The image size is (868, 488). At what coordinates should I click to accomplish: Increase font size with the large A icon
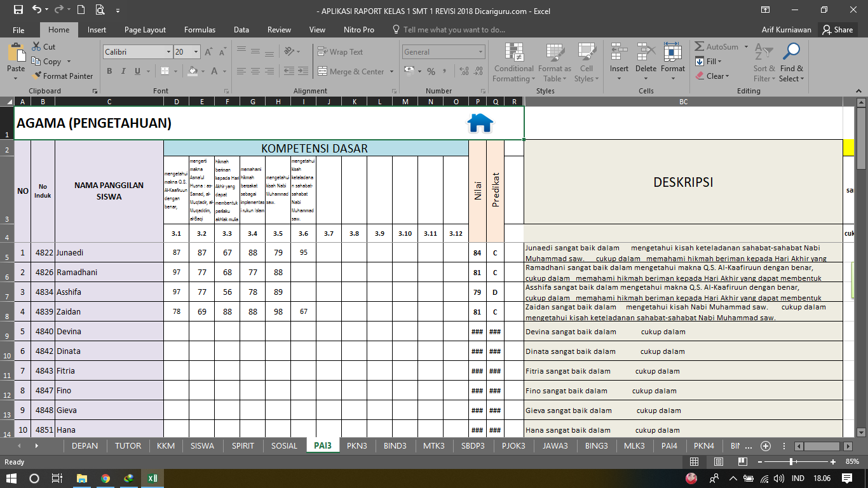(209, 52)
